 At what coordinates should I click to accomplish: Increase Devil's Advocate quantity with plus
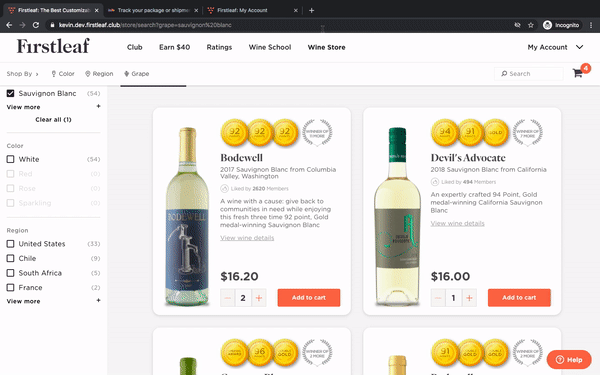pos(469,298)
